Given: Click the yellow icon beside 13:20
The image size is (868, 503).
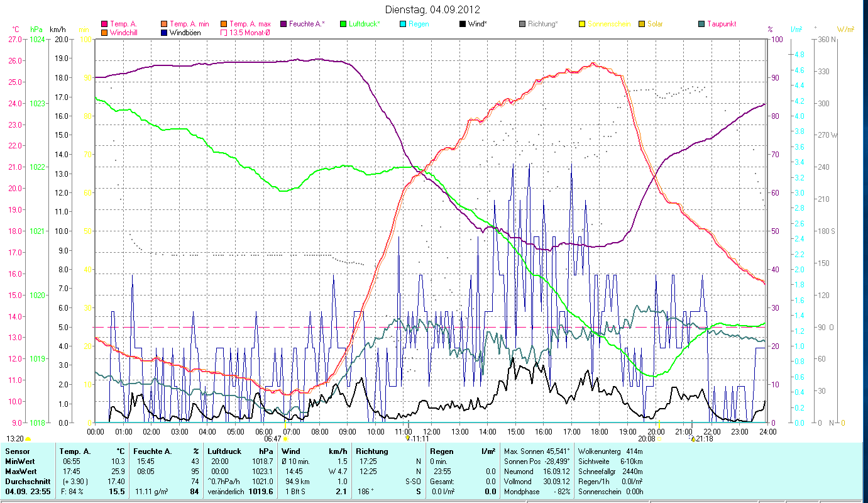Looking at the screenshot, I should coord(28,439).
